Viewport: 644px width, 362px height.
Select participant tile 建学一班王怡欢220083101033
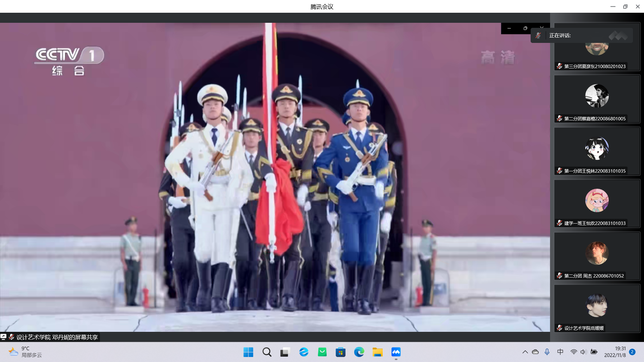[x=597, y=203]
